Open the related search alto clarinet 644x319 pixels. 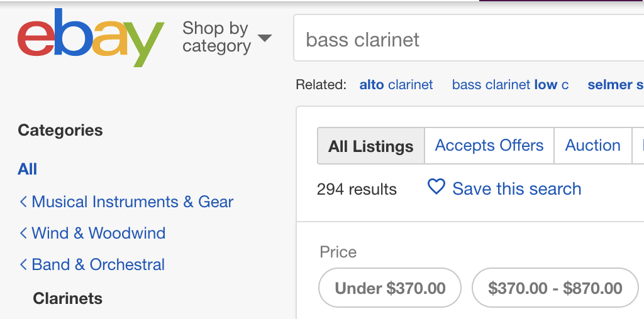396,85
